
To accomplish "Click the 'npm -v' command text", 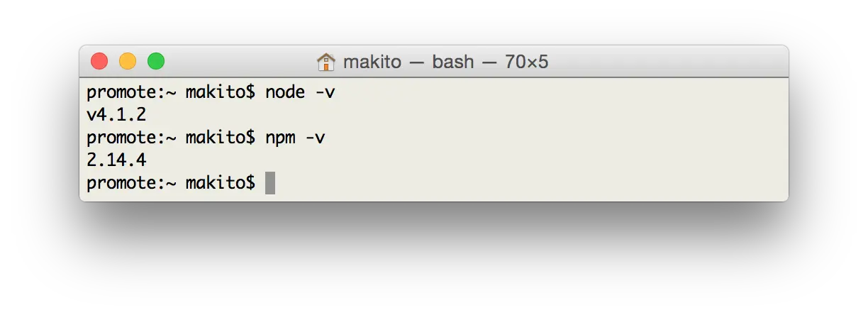I will point(295,138).
